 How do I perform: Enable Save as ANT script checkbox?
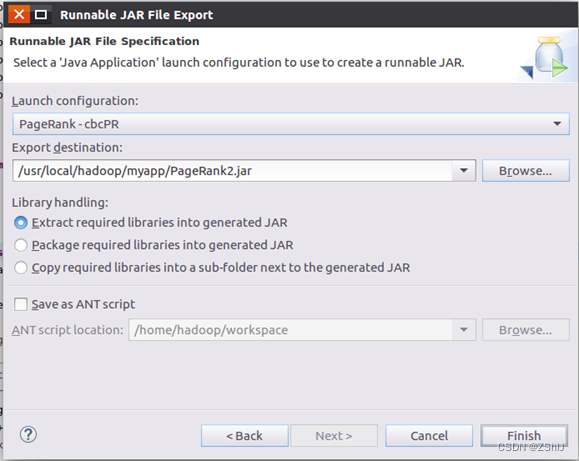click(x=21, y=304)
